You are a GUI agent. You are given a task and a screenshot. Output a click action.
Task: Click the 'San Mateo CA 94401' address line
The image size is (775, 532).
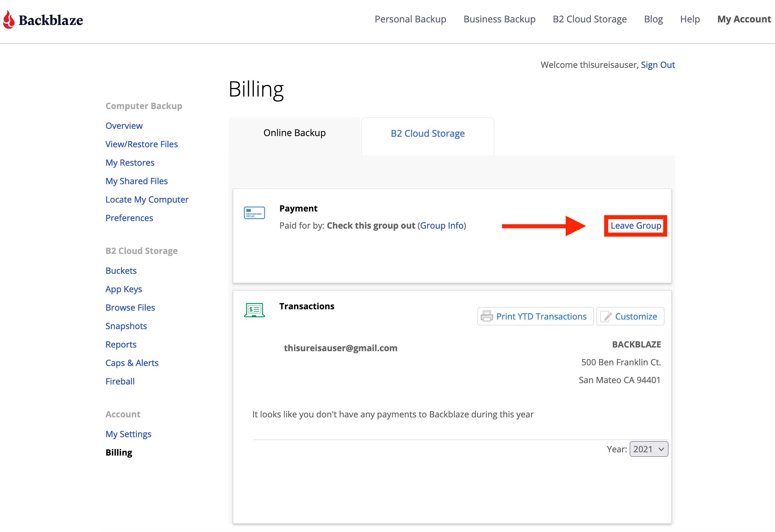click(620, 380)
